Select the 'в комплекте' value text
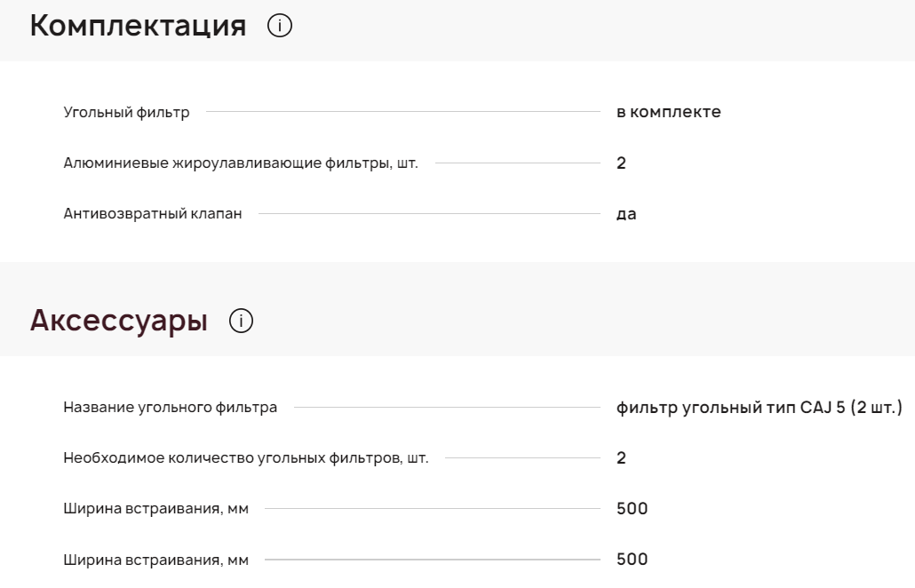 (x=668, y=113)
